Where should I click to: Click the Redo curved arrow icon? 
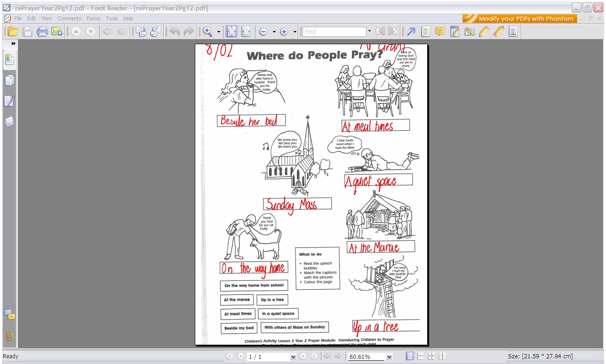click(x=189, y=32)
